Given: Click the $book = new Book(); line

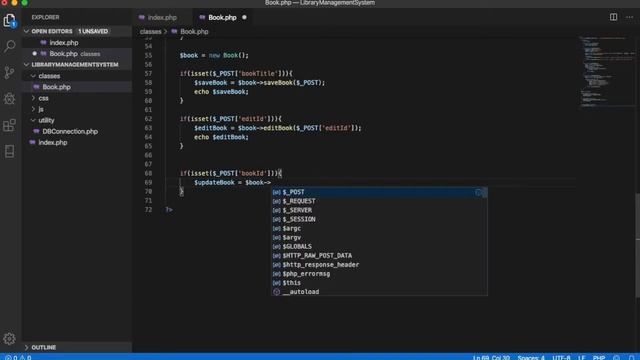Looking at the screenshot, I should [214, 56].
